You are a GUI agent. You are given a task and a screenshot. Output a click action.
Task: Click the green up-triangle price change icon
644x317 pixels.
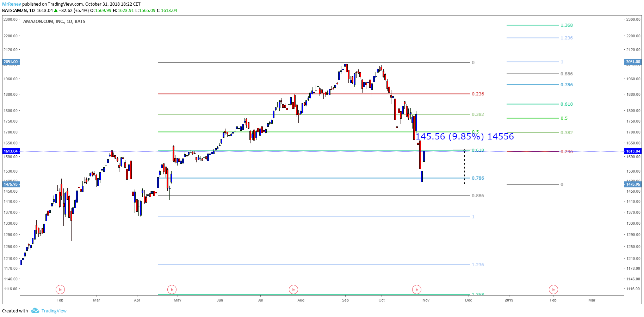point(56,11)
